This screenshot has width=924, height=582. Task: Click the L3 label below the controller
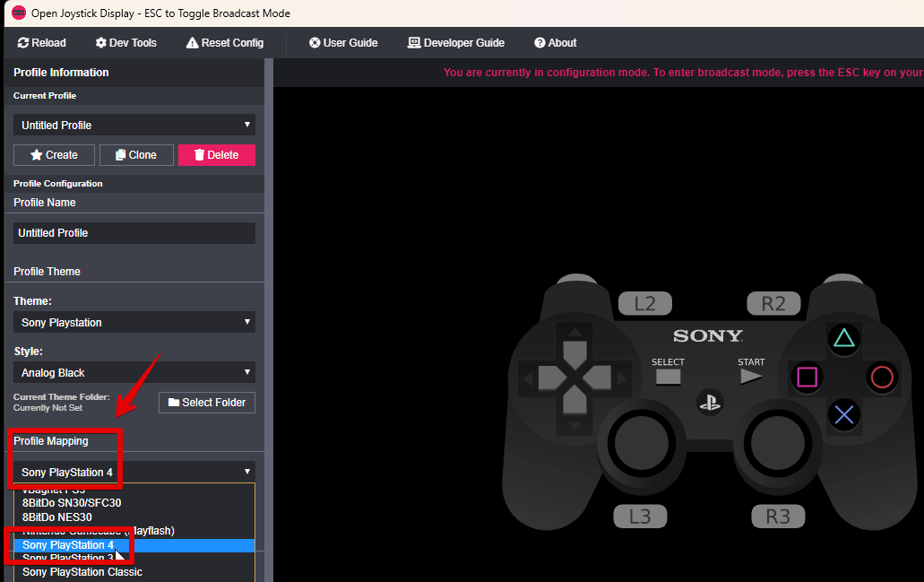coord(640,517)
